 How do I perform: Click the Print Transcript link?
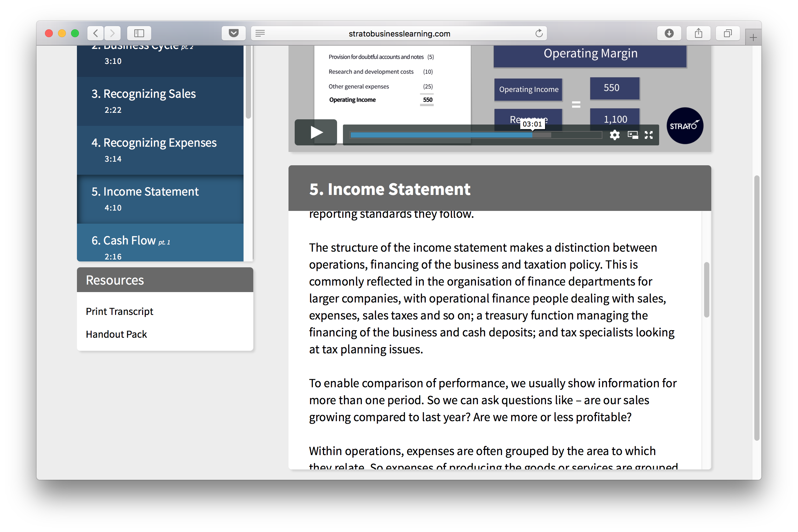point(119,311)
